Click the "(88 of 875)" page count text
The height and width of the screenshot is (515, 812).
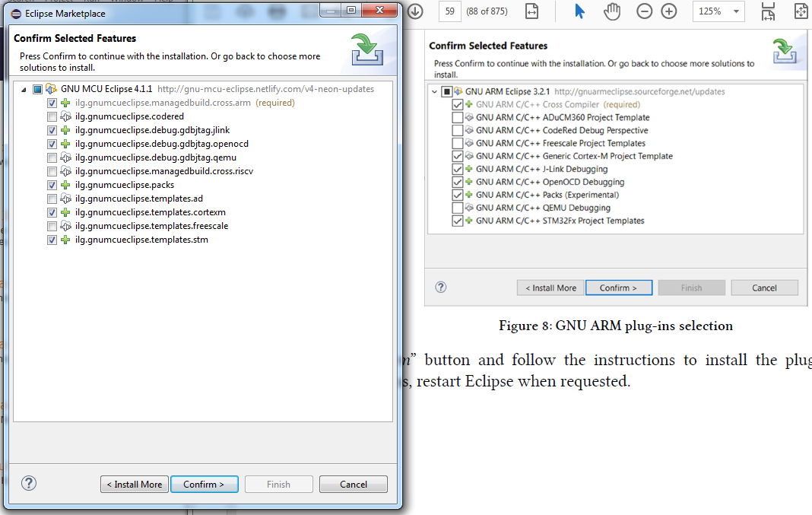point(487,11)
